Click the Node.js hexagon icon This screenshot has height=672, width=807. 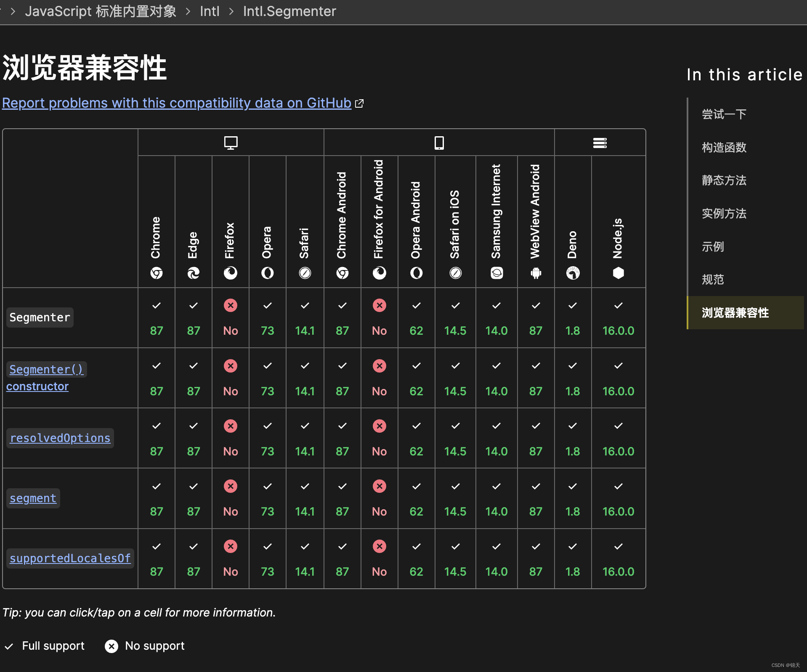(619, 273)
